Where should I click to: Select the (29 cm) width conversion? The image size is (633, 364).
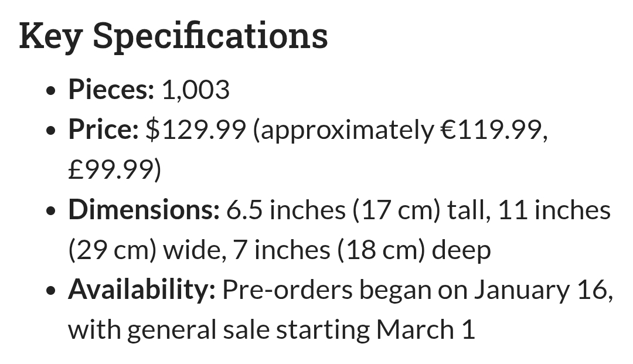coord(112,250)
